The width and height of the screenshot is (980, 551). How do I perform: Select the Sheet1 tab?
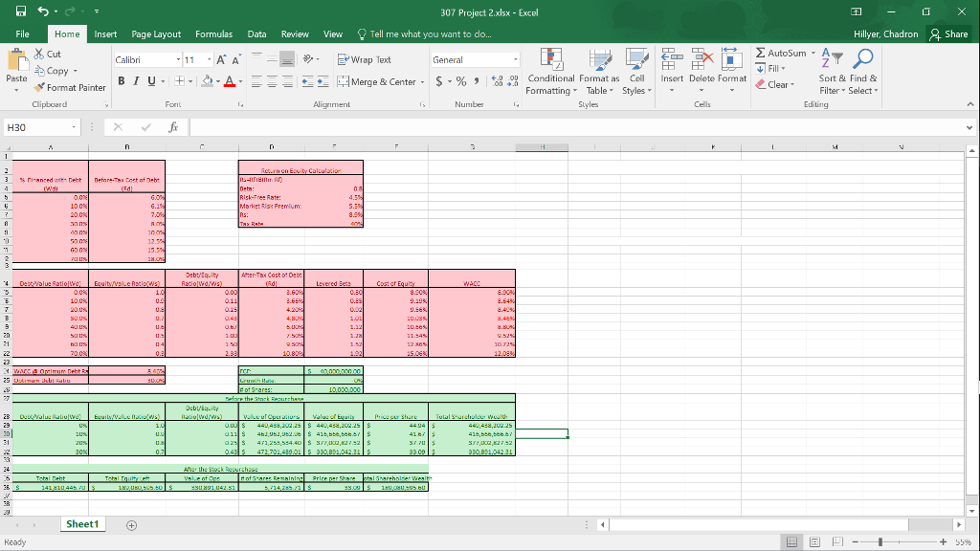[82, 524]
